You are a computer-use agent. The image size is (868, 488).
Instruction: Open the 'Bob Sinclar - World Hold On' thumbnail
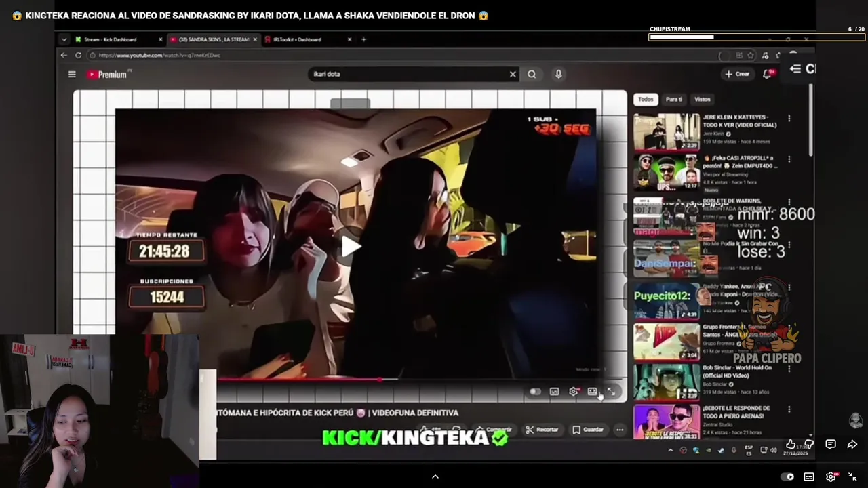666,382
